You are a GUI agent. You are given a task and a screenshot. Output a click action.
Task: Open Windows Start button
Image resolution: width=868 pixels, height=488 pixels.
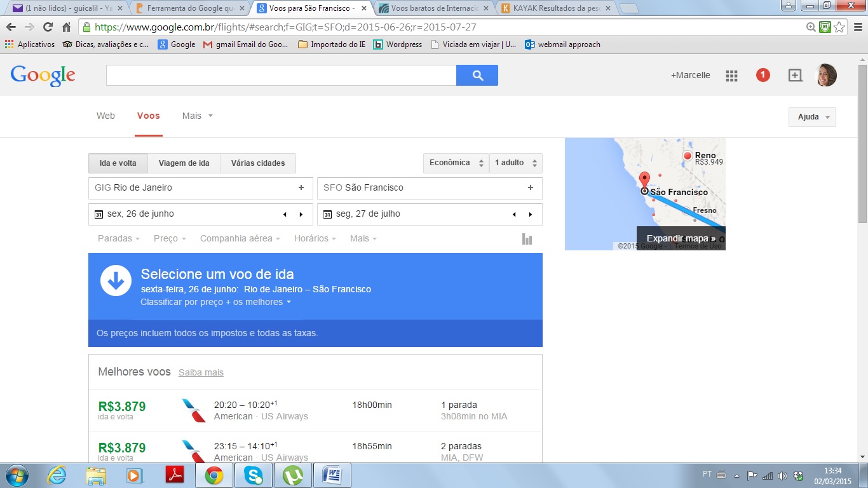[x=16, y=475]
